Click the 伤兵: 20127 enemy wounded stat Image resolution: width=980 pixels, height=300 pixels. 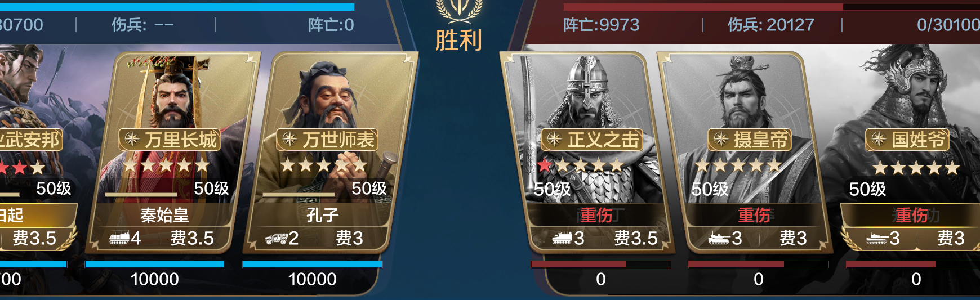[771, 25]
